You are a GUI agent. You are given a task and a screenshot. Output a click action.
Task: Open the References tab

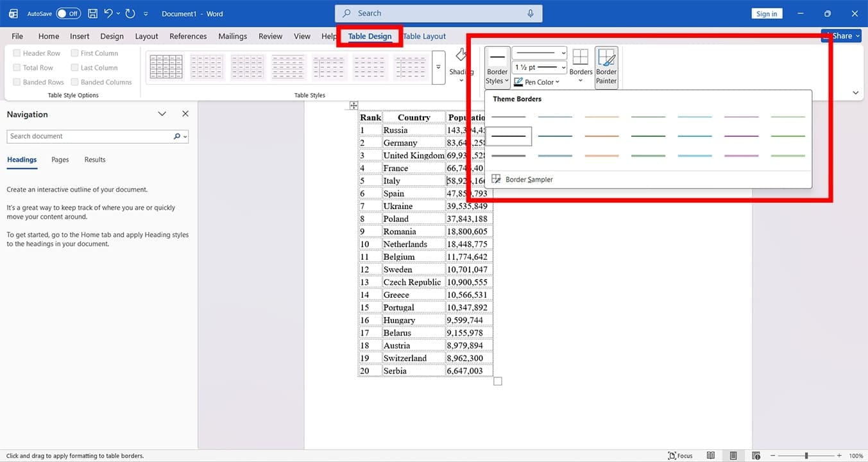[x=188, y=37]
